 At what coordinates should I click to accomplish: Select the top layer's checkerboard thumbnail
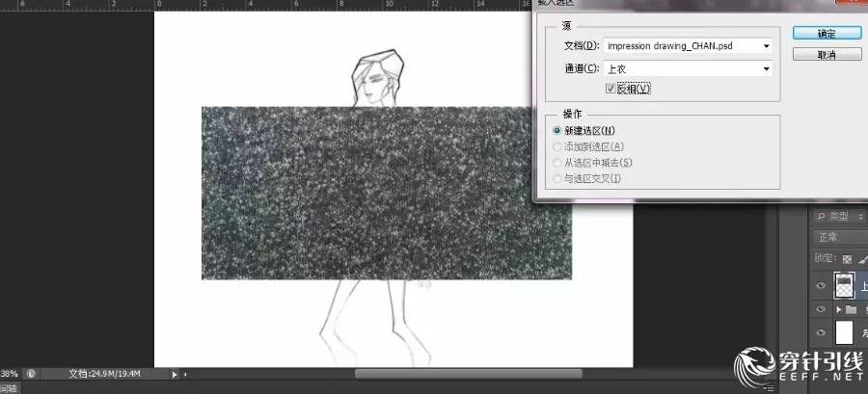pos(844,286)
